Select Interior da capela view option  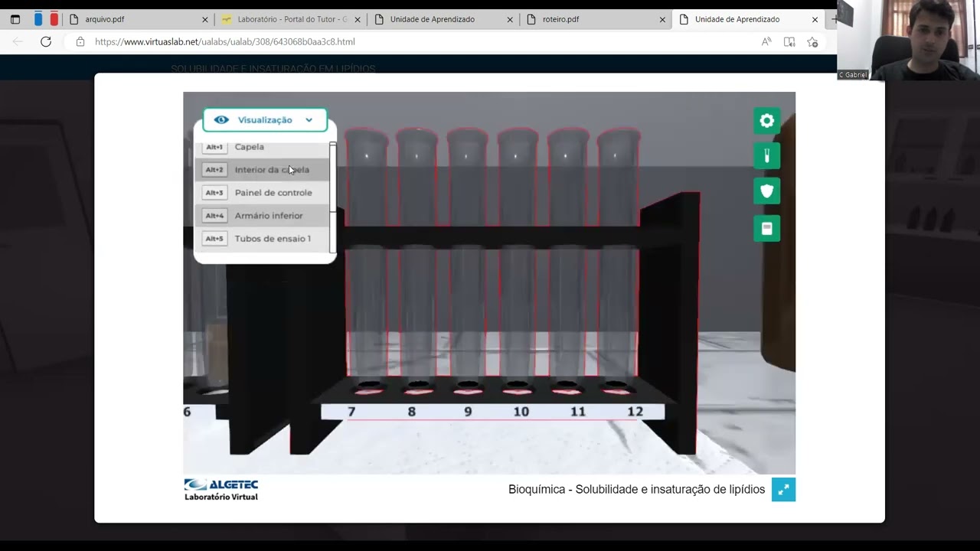tap(263, 170)
